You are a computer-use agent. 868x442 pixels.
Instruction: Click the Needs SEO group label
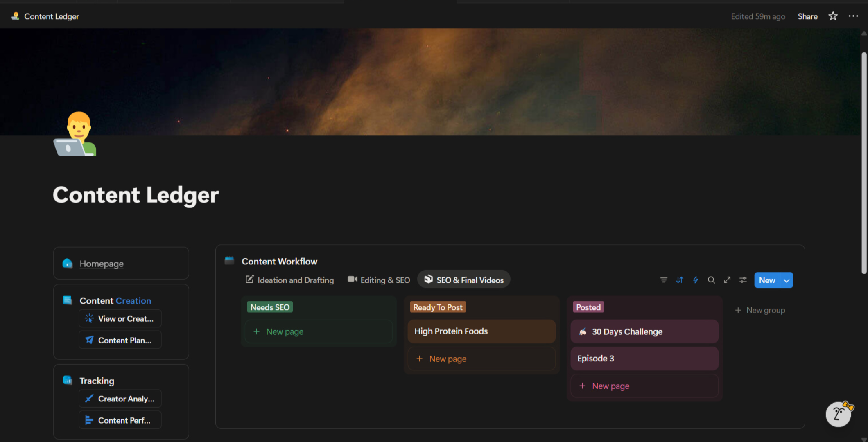click(270, 307)
